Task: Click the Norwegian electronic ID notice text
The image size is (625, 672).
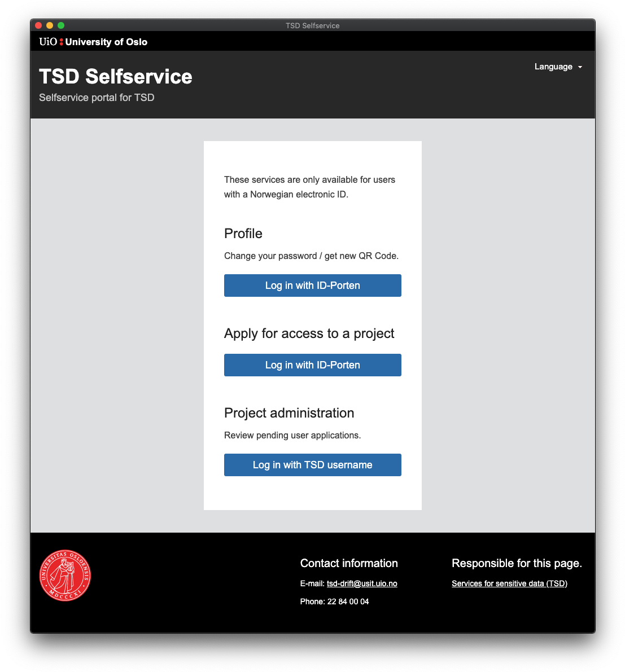Action: point(309,187)
